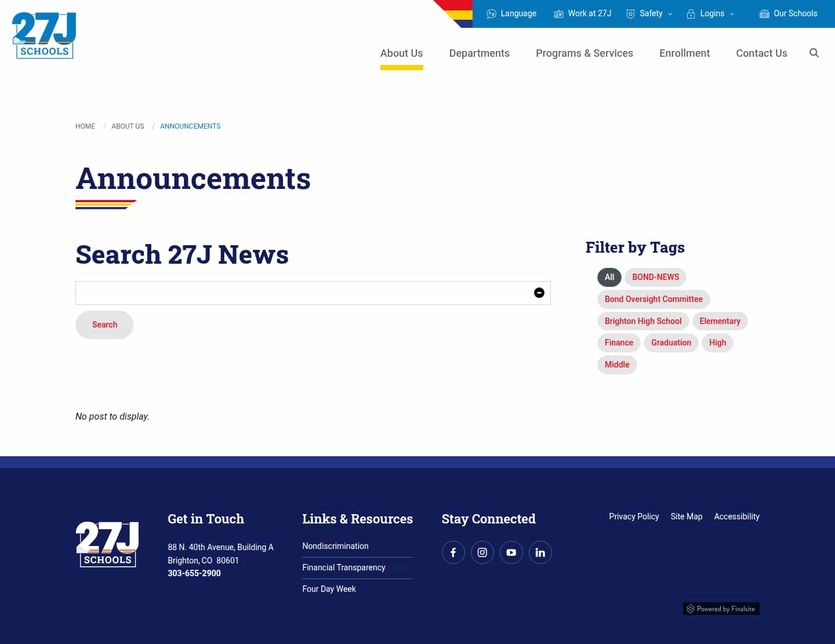This screenshot has width=835, height=644.
Task: Open the About Us menu
Action: click(401, 53)
